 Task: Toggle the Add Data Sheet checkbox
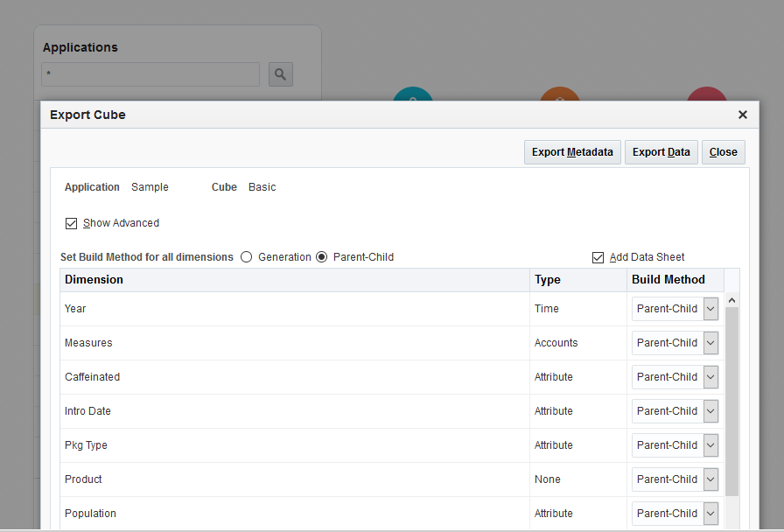(x=598, y=257)
